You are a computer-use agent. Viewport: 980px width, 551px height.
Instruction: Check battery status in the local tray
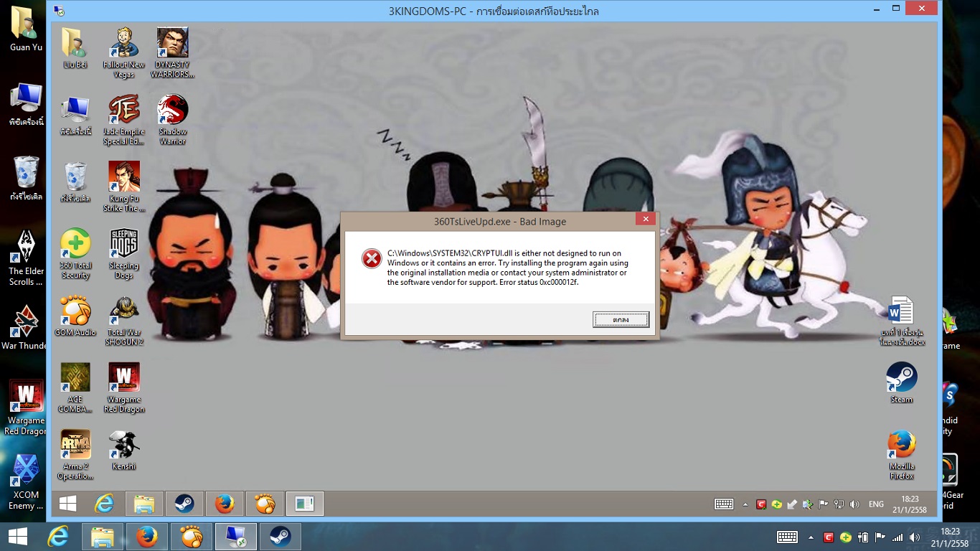[x=863, y=537]
